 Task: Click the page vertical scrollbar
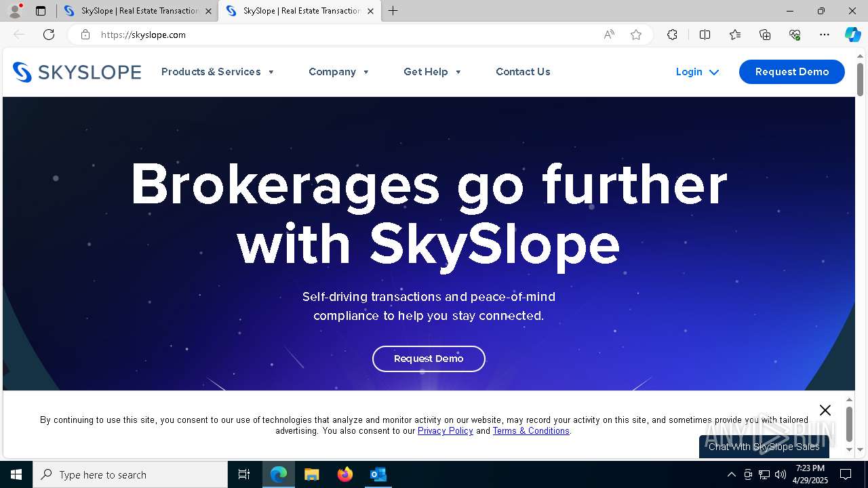pyautogui.click(x=860, y=80)
